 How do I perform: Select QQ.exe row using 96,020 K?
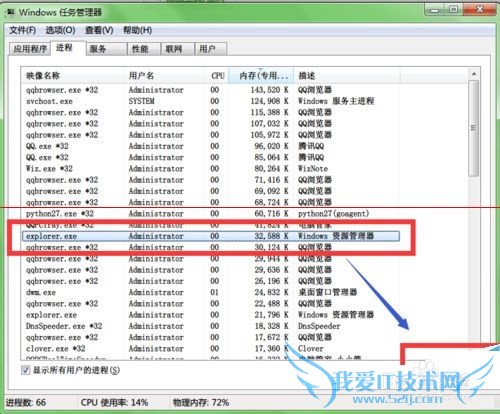(x=211, y=146)
